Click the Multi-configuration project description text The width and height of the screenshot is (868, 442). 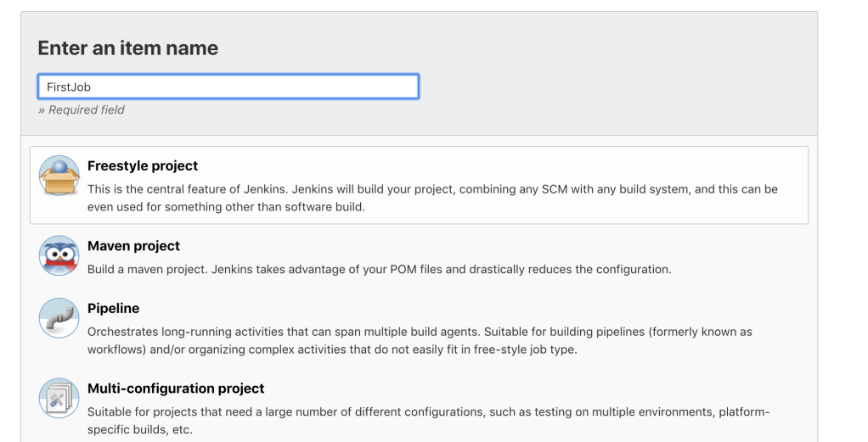tap(428, 420)
